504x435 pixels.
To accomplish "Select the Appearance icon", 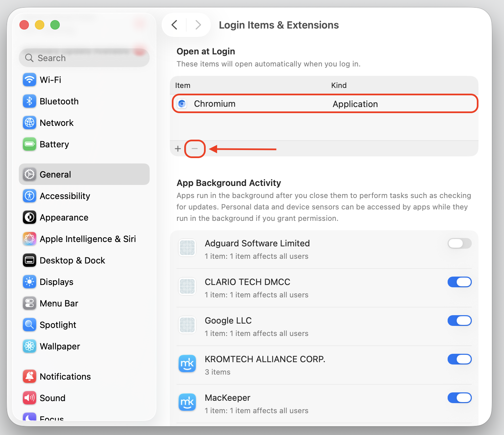I will 30,217.
